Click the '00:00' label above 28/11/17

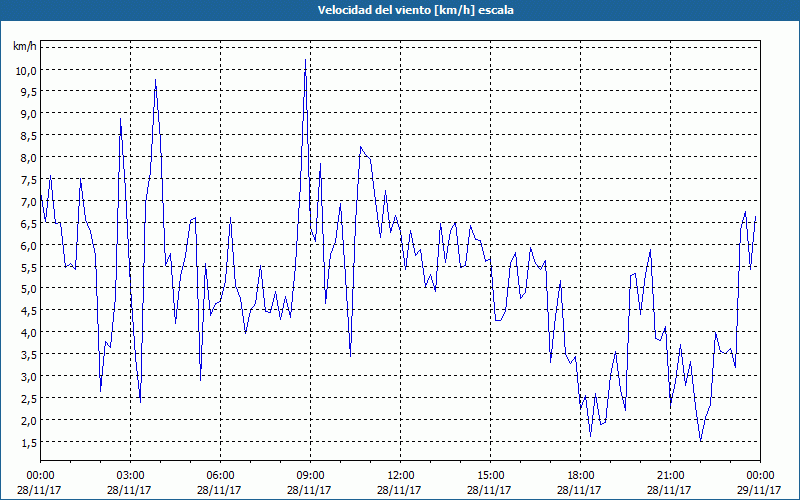pyautogui.click(x=40, y=475)
